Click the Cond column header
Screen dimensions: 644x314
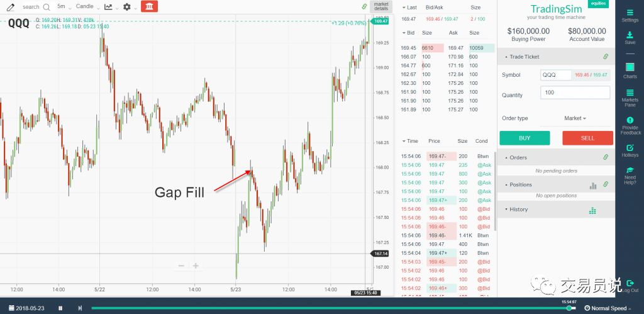point(481,141)
